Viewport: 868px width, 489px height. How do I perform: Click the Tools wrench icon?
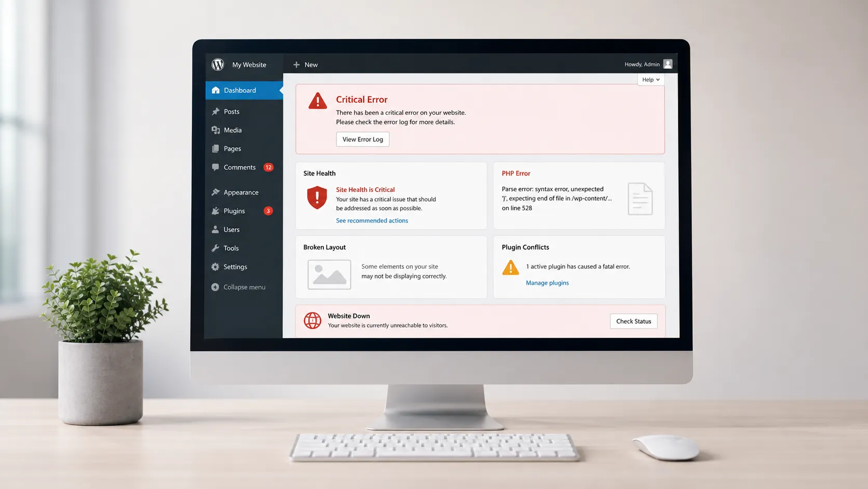click(x=215, y=248)
